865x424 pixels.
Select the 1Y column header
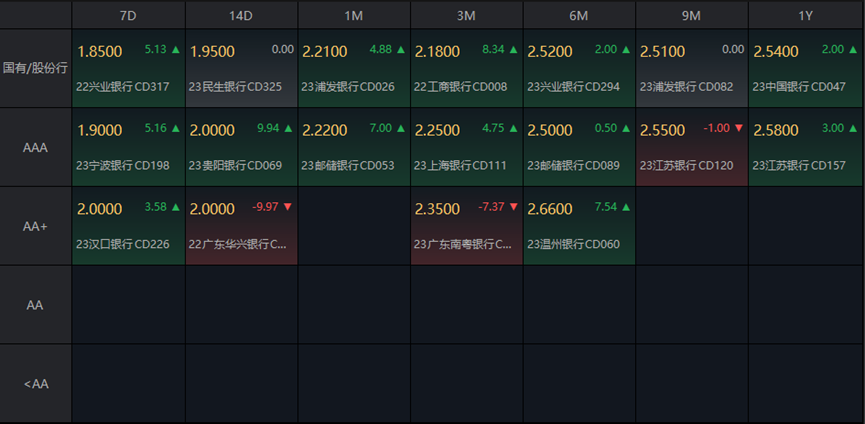tap(806, 15)
